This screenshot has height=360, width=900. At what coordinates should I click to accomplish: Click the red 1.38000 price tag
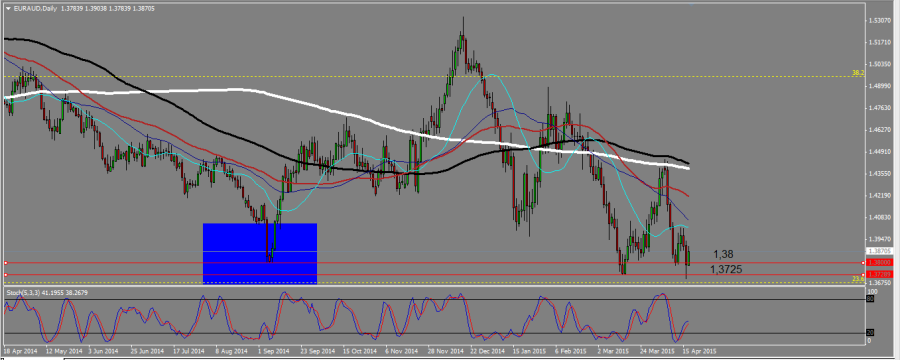pyautogui.click(x=879, y=262)
